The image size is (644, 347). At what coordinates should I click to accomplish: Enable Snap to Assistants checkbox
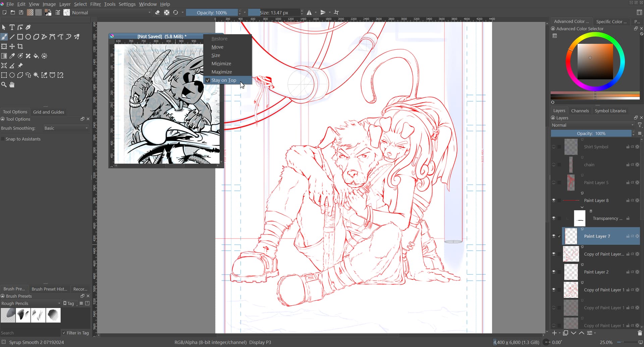pos(3,139)
